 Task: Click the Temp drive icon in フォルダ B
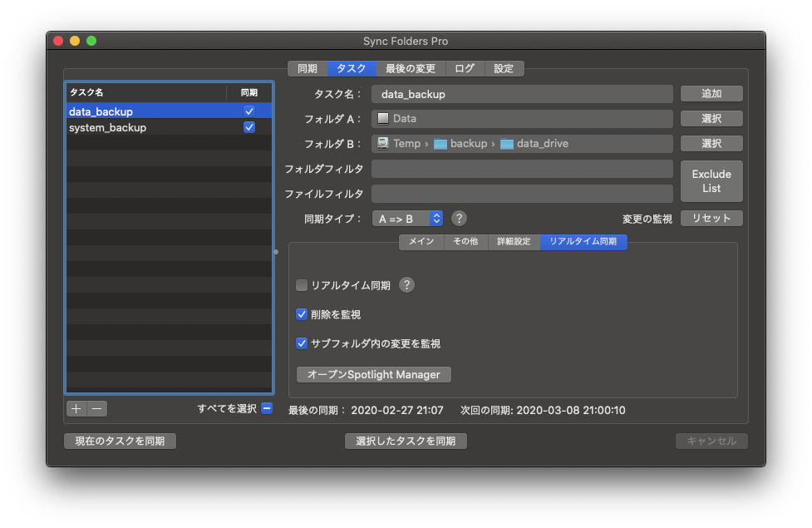point(382,144)
